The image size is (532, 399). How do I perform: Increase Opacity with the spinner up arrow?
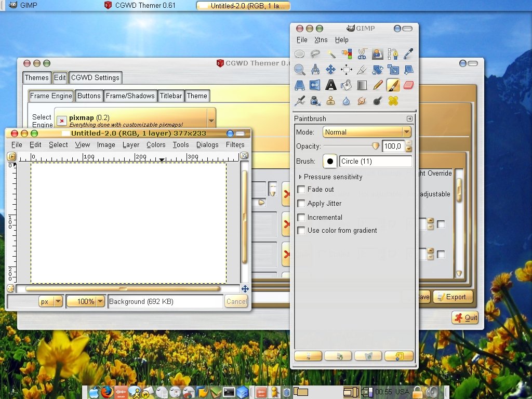tap(408, 143)
